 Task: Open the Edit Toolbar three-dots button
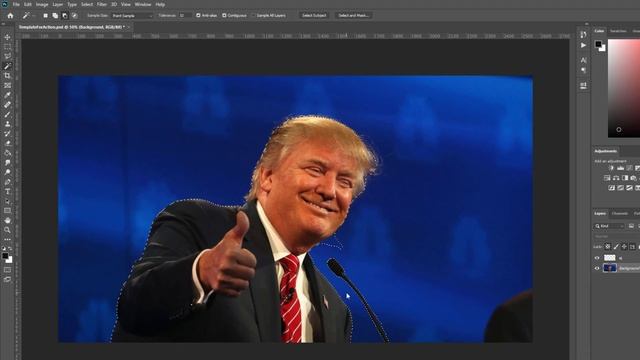[7, 240]
